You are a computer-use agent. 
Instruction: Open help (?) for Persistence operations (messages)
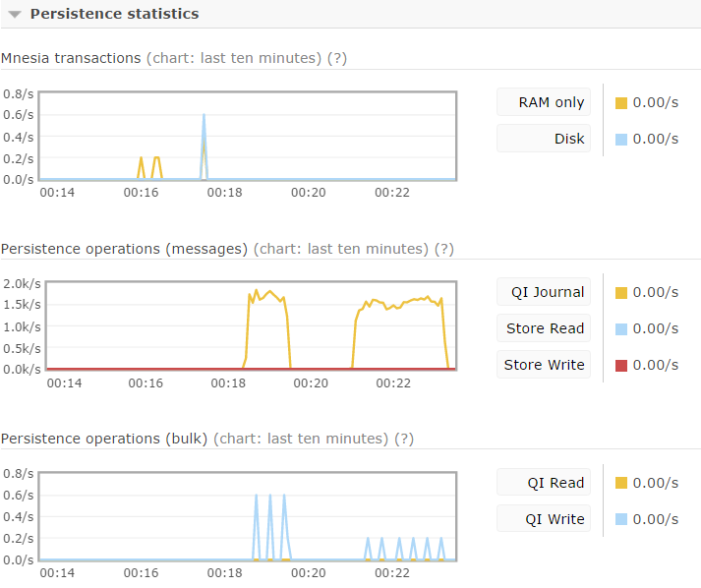pos(443,249)
